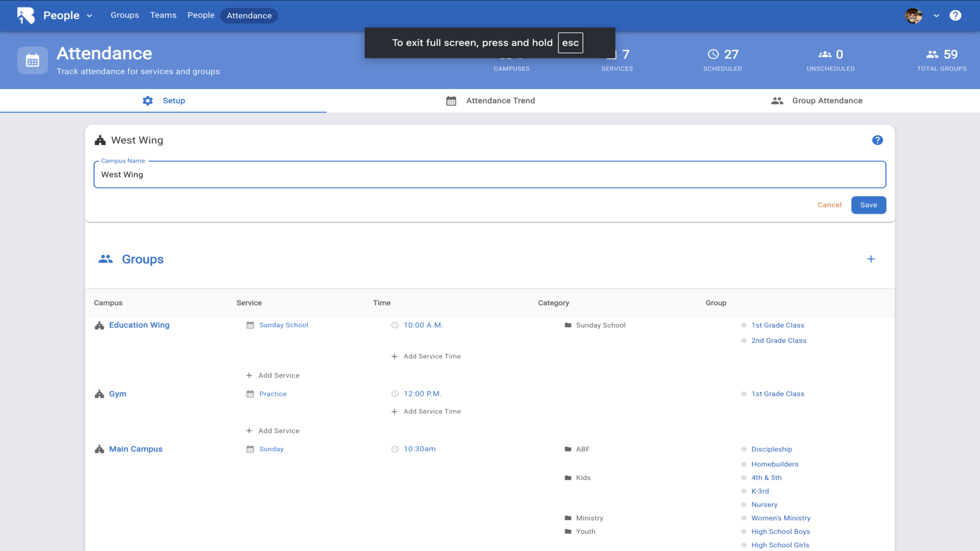Click the large Attendance calendar header icon
Image resolution: width=980 pixels, height=551 pixels.
click(33, 61)
